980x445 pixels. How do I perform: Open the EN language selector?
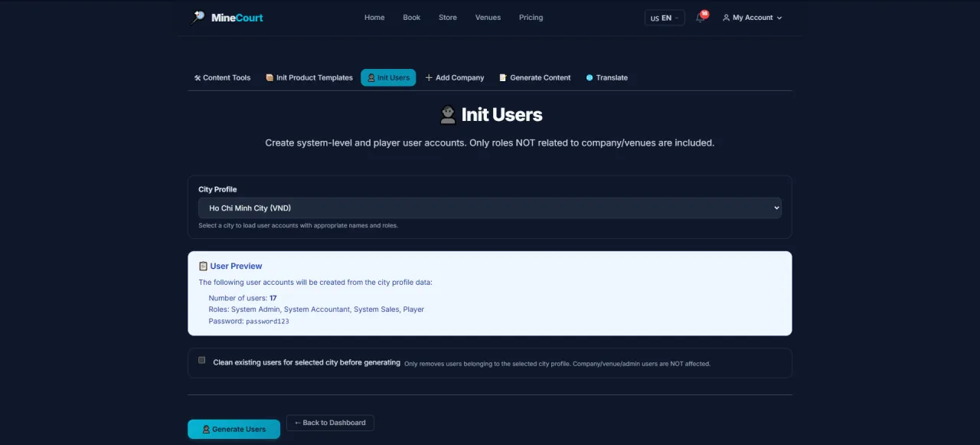[665, 18]
